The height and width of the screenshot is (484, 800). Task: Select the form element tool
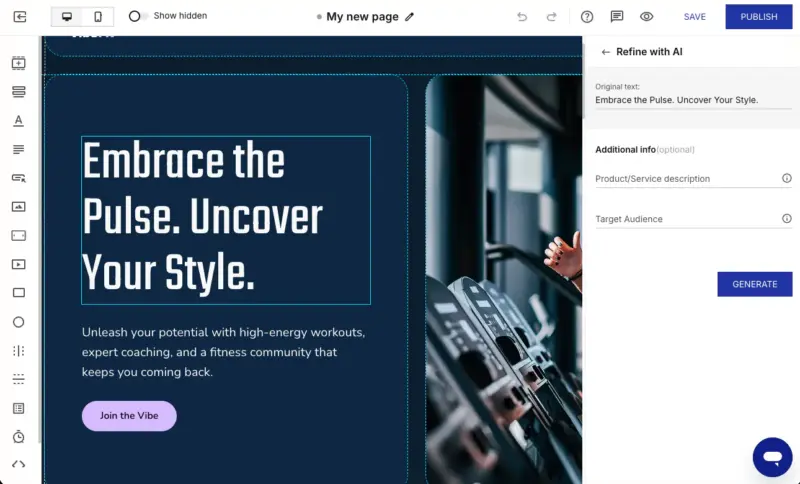click(18, 408)
